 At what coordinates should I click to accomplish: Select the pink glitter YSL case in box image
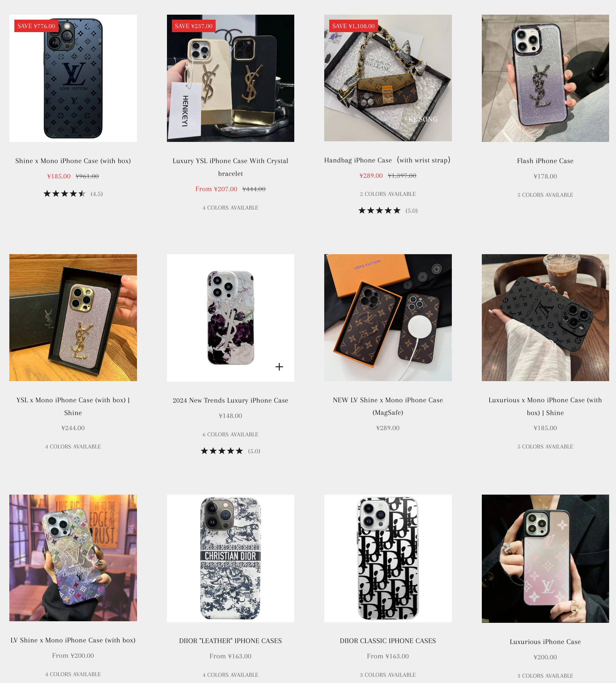73,318
